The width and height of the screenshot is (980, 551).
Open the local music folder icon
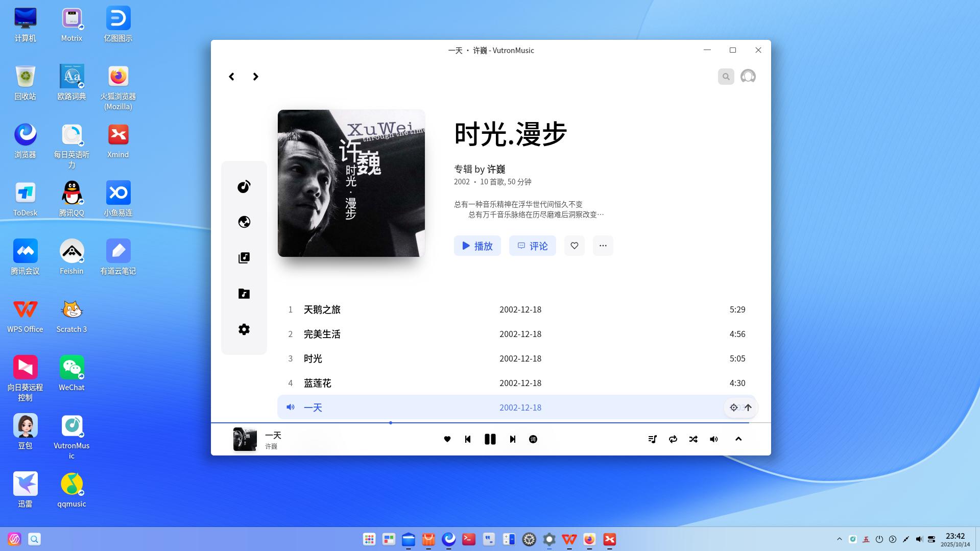coord(244,294)
